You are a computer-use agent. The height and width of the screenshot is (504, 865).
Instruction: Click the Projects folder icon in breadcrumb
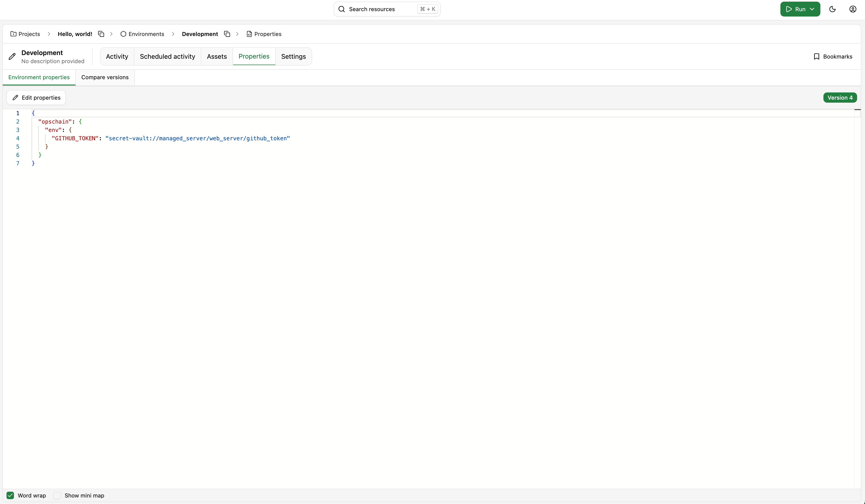coord(13,34)
